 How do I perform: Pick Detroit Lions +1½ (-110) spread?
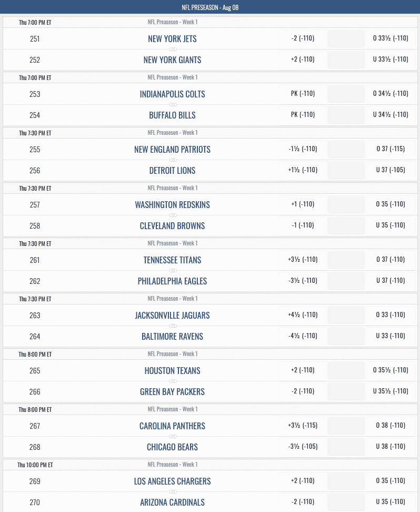(303, 170)
